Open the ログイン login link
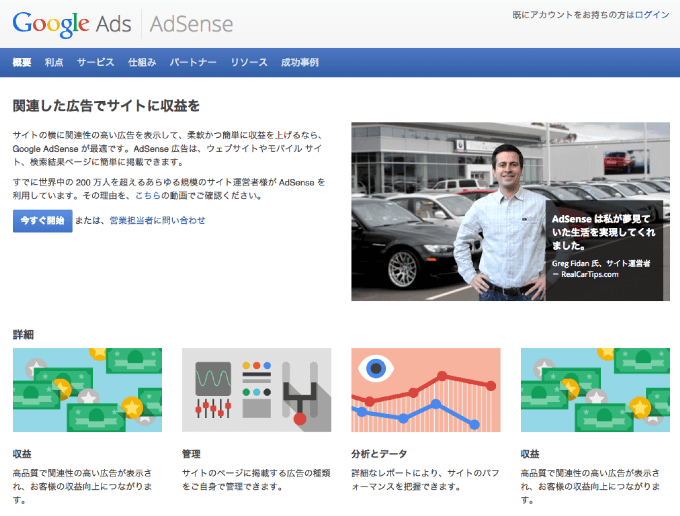 [651, 16]
